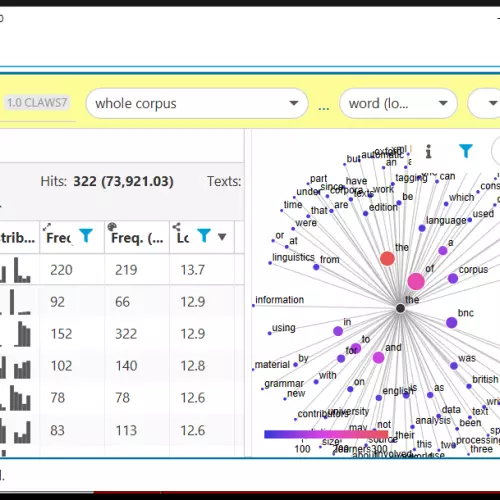The height and width of the screenshot is (500, 500).
Task: Click the 'corpus' node in graph
Action: pyautogui.click(x=453, y=278)
